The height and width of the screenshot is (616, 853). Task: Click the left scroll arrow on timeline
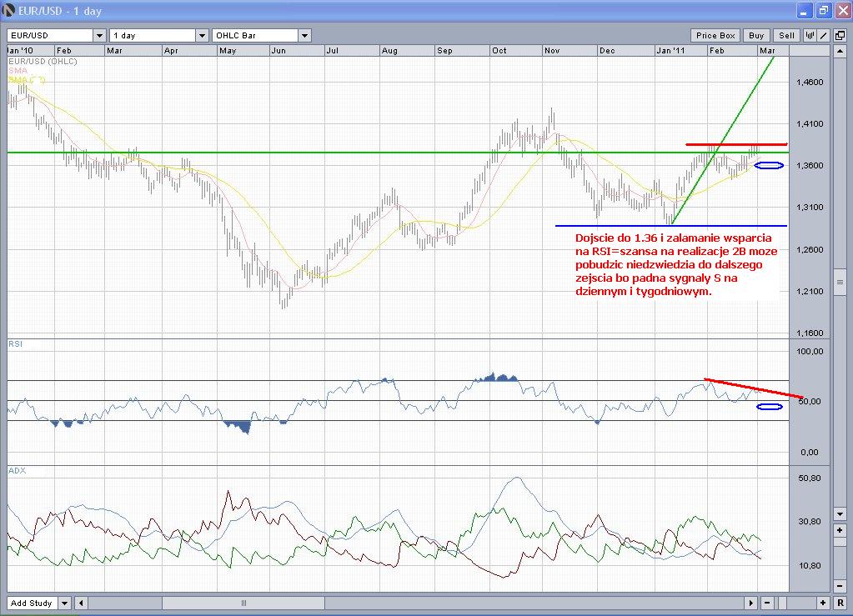81,603
